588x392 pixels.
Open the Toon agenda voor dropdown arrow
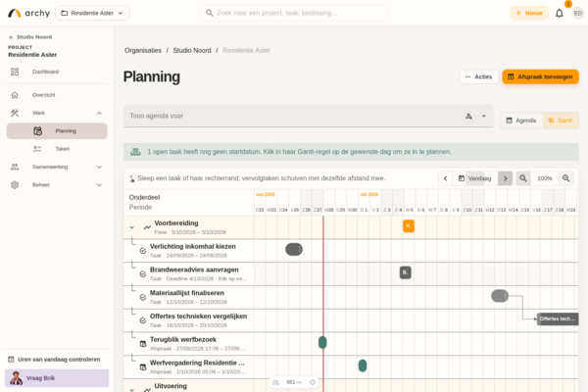tap(484, 116)
